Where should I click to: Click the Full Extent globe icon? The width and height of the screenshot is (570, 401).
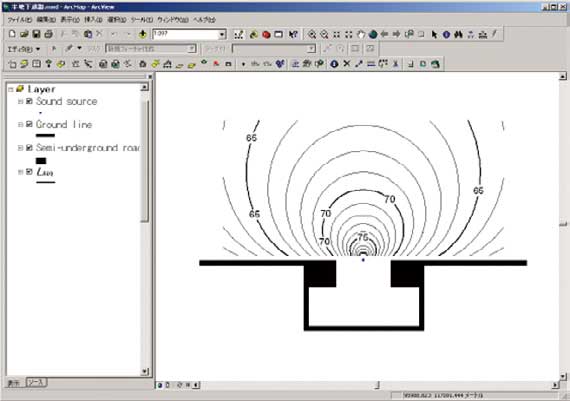373,34
